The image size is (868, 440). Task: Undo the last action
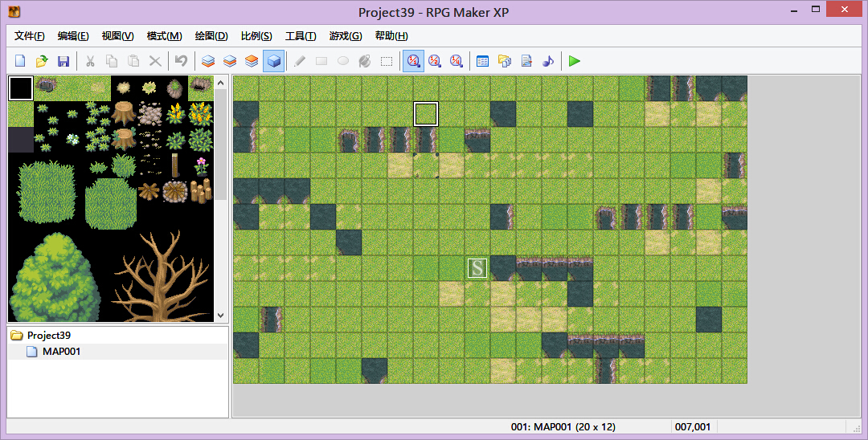(181, 61)
